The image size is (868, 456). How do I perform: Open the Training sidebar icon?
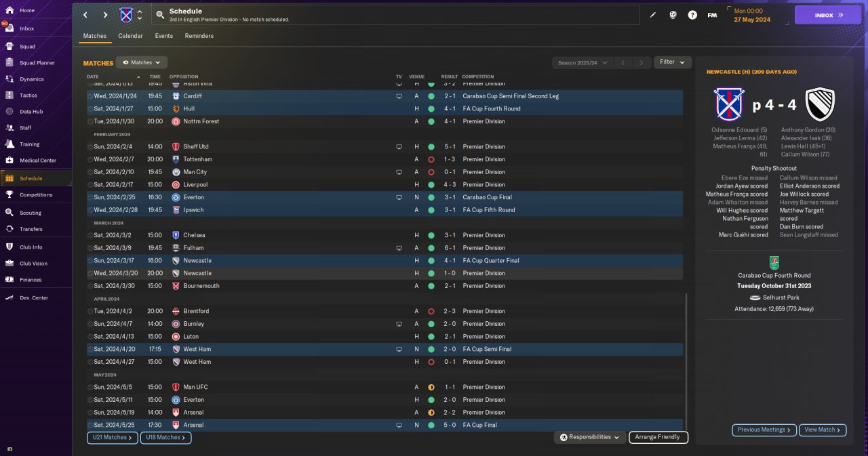point(9,144)
